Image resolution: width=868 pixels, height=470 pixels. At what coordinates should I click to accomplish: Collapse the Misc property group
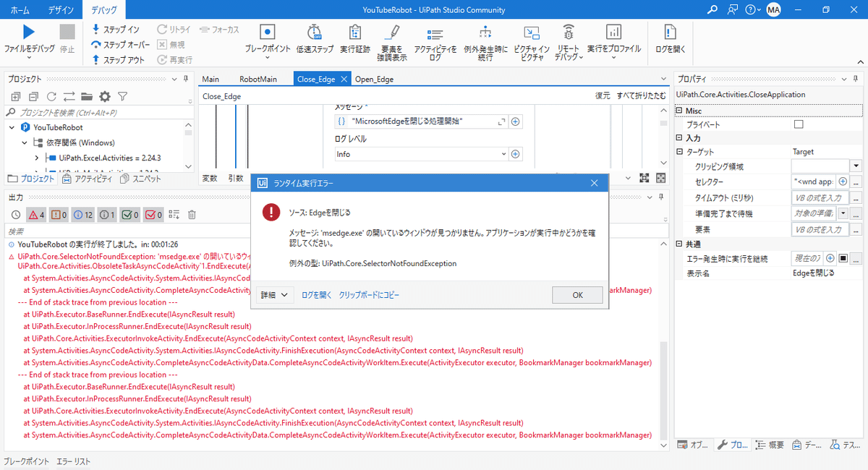click(x=679, y=111)
